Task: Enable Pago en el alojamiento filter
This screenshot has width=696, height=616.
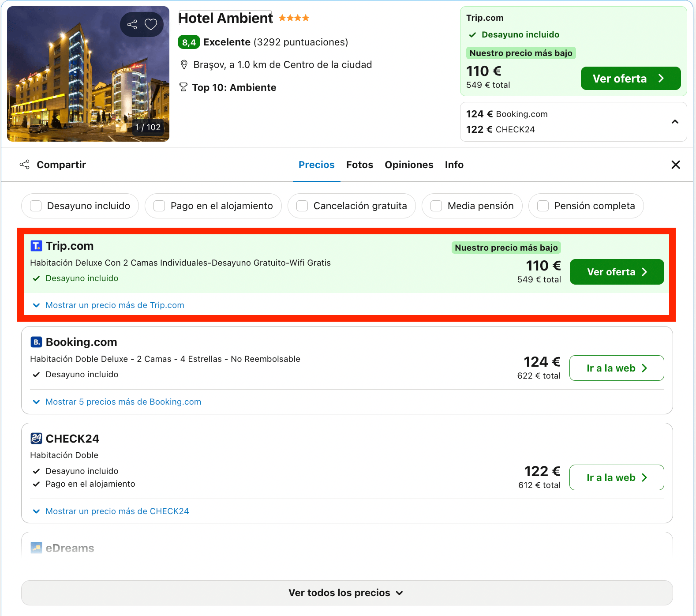Action: click(x=159, y=206)
